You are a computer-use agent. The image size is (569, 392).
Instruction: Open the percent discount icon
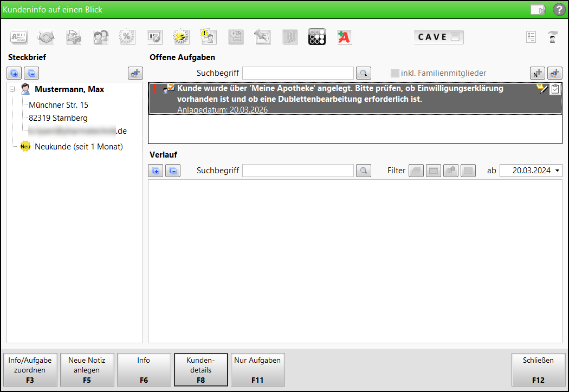127,37
